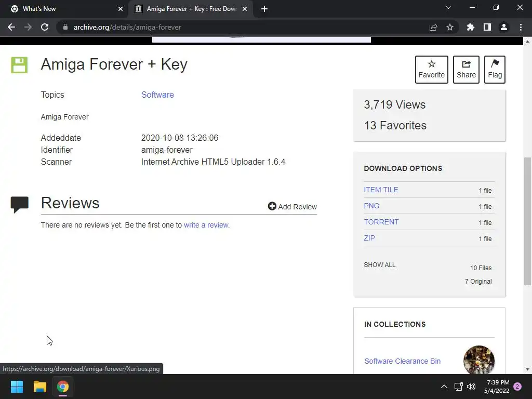Click the browser Back arrow
This screenshot has width=532, height=399.
[x=11, y=27]
